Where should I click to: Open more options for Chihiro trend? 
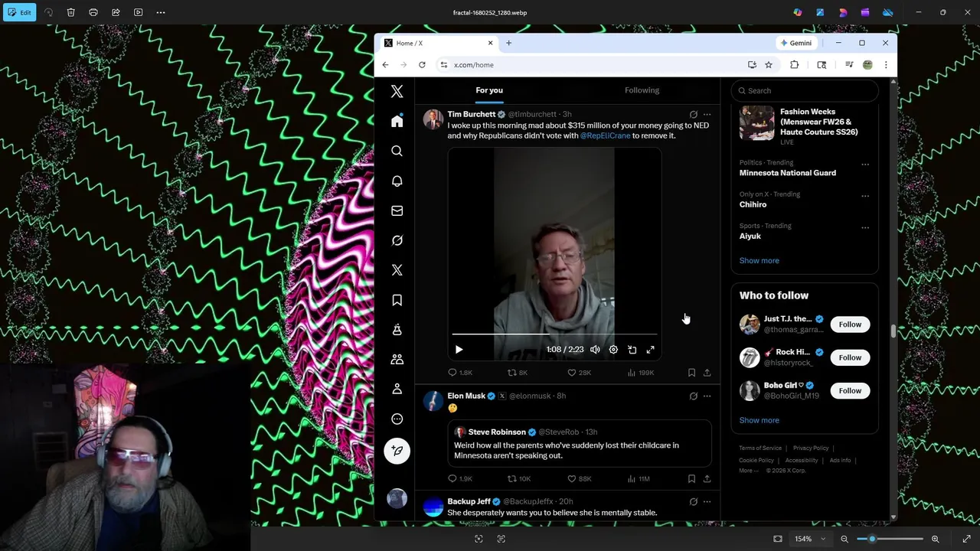pyautogui.click(x=865, y=196)
